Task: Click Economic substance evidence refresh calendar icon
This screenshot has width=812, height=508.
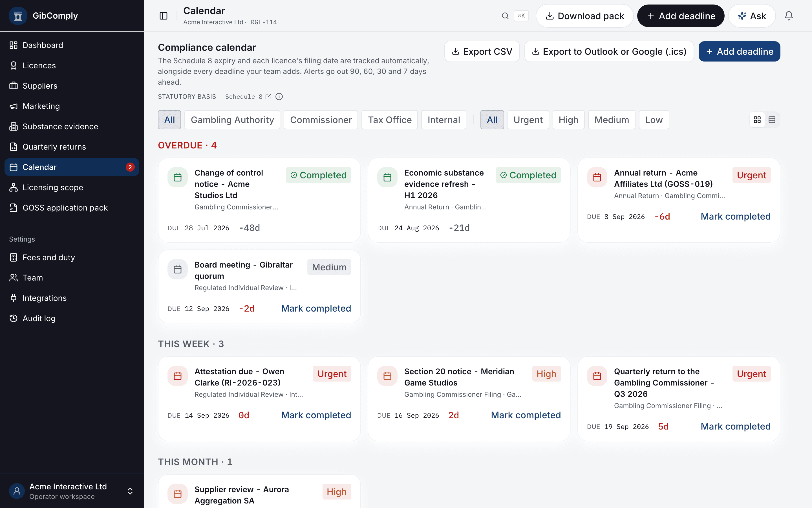Action: [387, 177]
